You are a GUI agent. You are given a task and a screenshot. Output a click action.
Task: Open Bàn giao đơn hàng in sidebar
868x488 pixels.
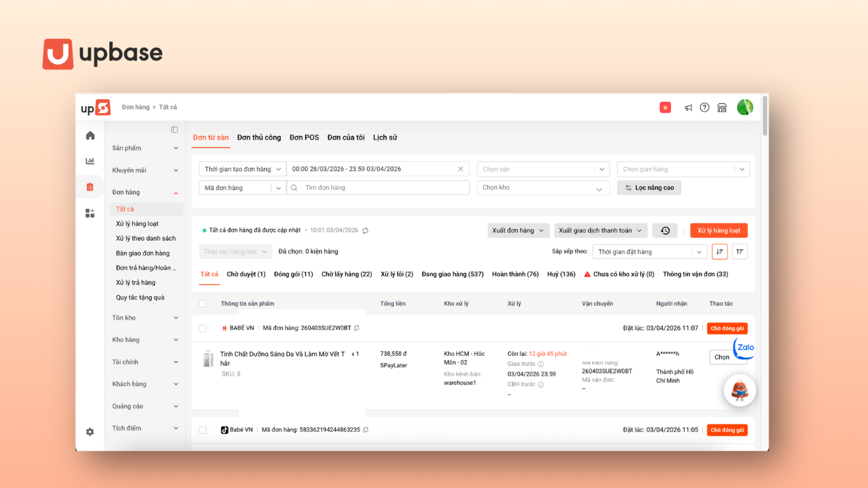[143, 253]
